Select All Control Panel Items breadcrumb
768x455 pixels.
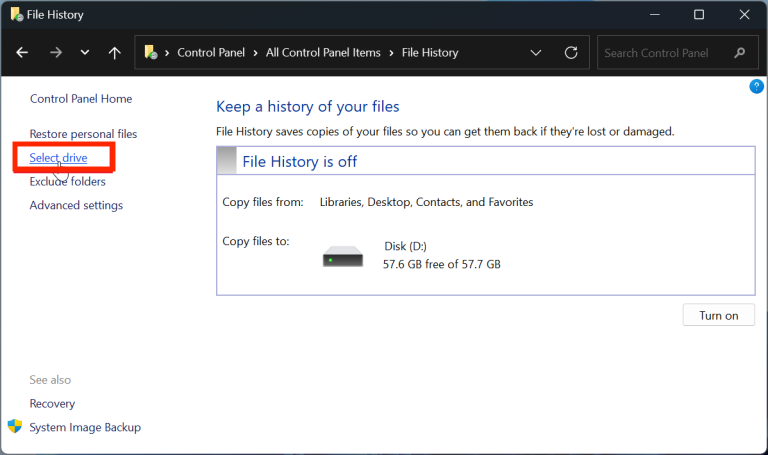[323, 52]
